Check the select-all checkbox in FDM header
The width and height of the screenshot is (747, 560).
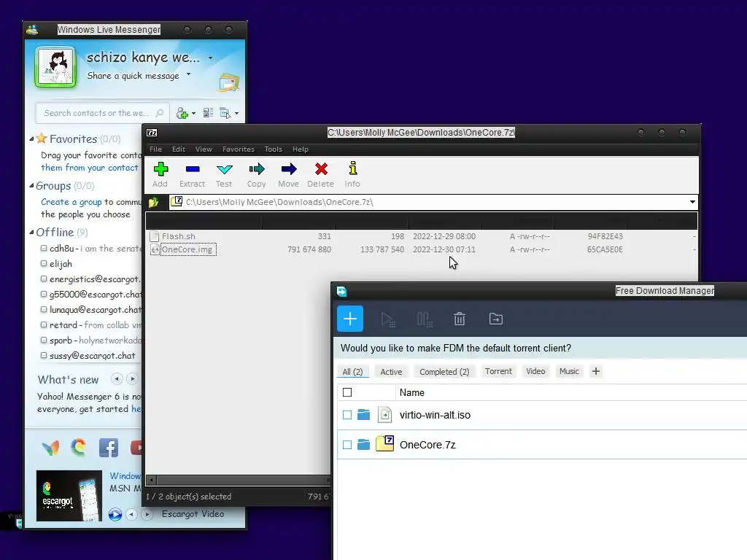(347, 392)
